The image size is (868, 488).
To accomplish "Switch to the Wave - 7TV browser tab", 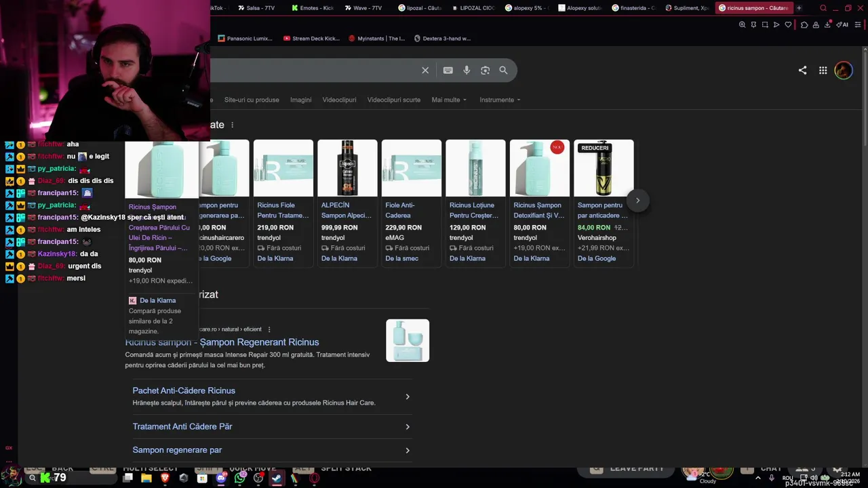I will coord(363,8).
